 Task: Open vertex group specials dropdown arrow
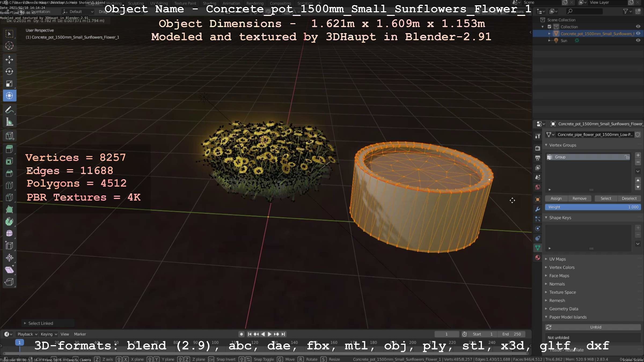(x=638, y=171)
